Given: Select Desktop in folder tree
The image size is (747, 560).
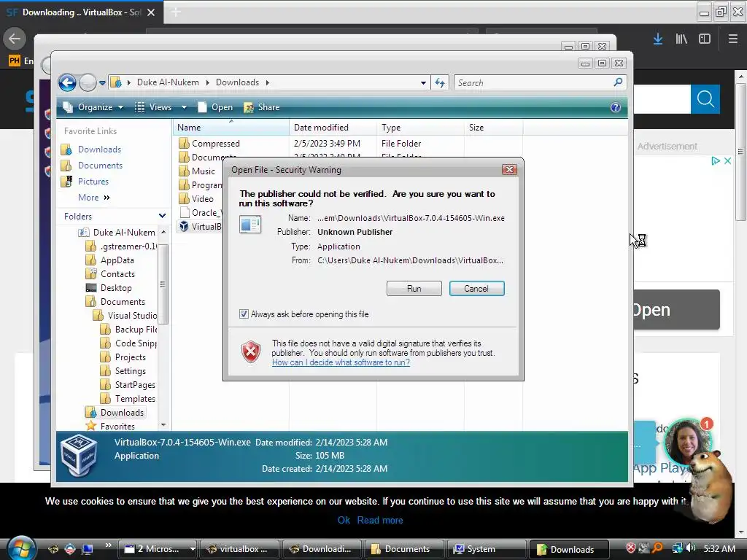Looking at the screenshot, I should point(116,287).
